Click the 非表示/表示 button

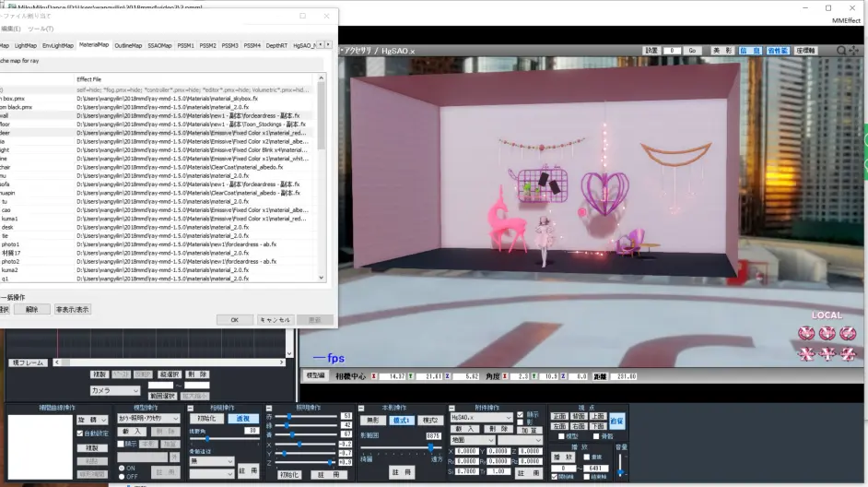click(72, 309)
